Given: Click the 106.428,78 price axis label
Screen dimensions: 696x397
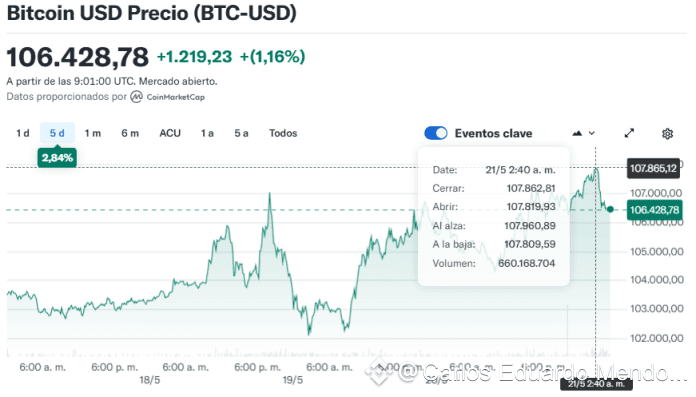Looking at the screenshot, I should (655, 210).
